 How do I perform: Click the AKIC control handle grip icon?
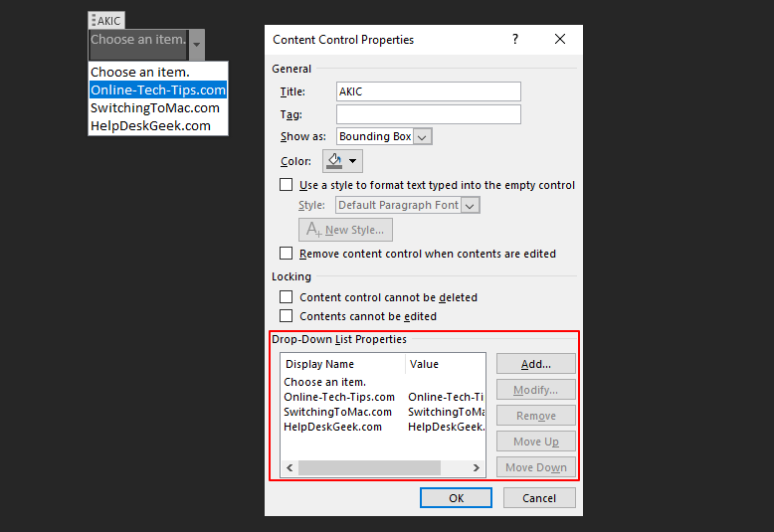point(94,21)
